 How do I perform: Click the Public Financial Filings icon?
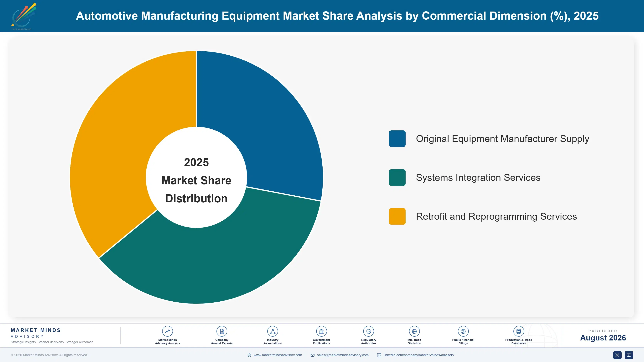click(463, 331)
